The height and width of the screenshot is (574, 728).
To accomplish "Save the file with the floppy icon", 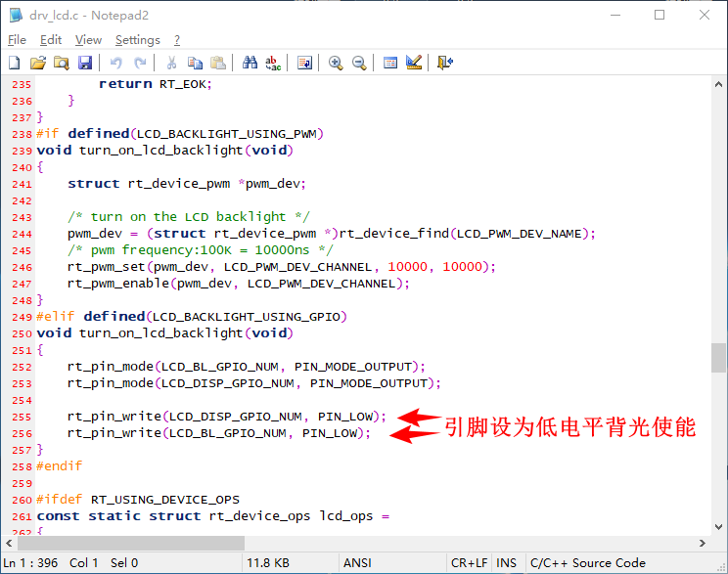I will click(x=85, y=63).
